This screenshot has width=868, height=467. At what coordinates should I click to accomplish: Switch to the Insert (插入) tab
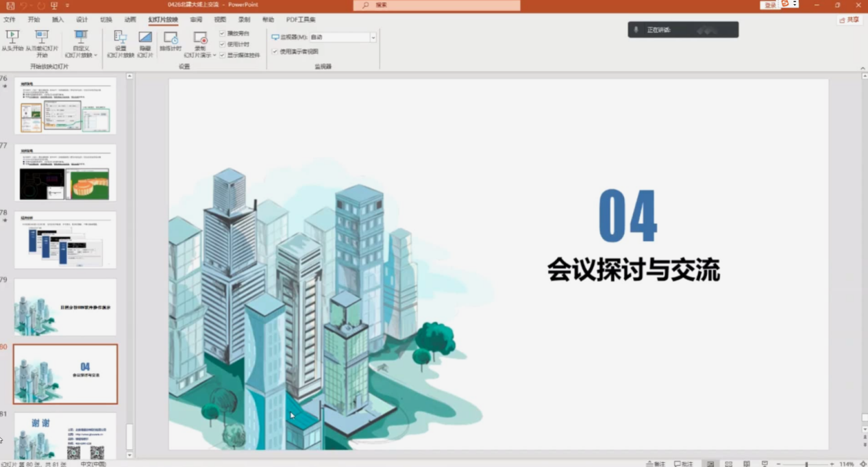[58, 20]
